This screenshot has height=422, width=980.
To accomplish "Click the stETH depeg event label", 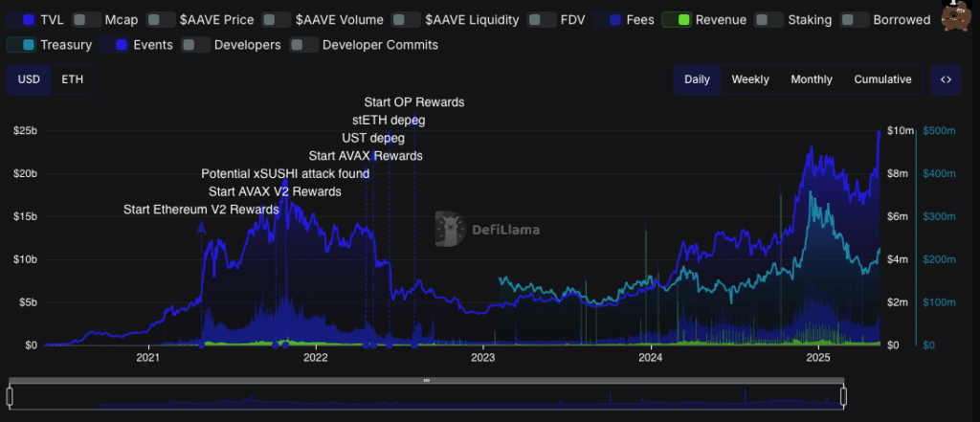I will [x=389, y=120].
